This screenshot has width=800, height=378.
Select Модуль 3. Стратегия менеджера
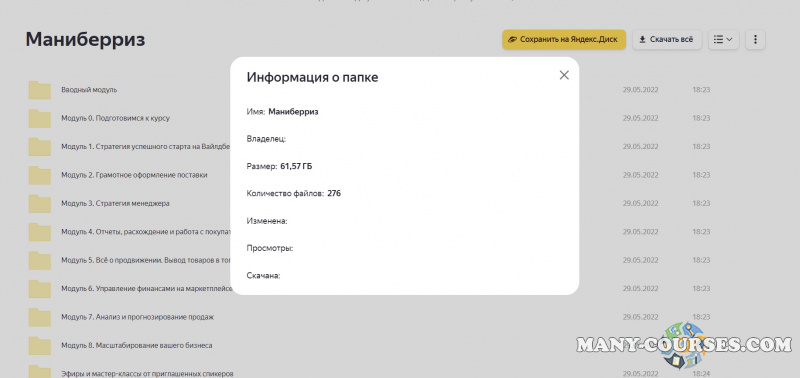pyautogui.click(x=115, y=204)
